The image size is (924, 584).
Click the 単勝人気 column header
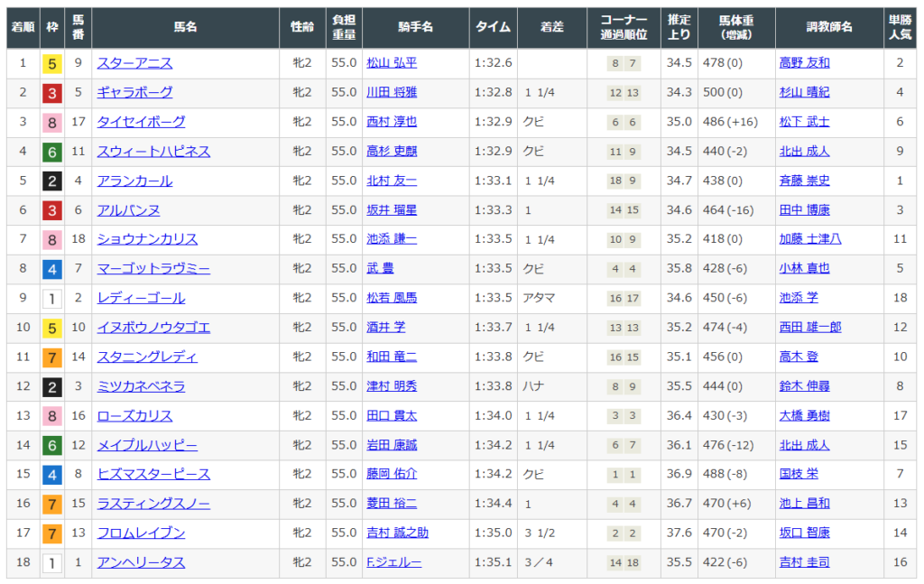pyautogui.click(x=900, y=28)
